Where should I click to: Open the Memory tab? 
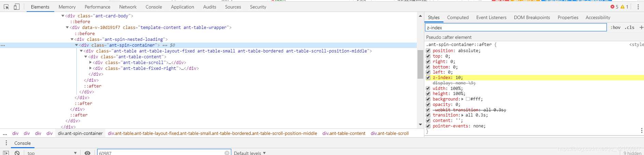67,7
